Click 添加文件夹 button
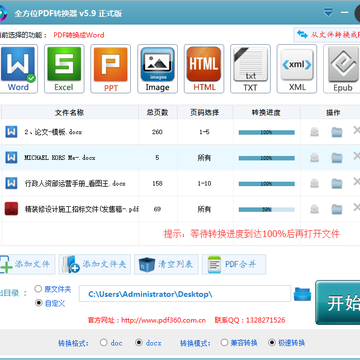This screenshot has width=360, height=360. (x=95, y=264)
